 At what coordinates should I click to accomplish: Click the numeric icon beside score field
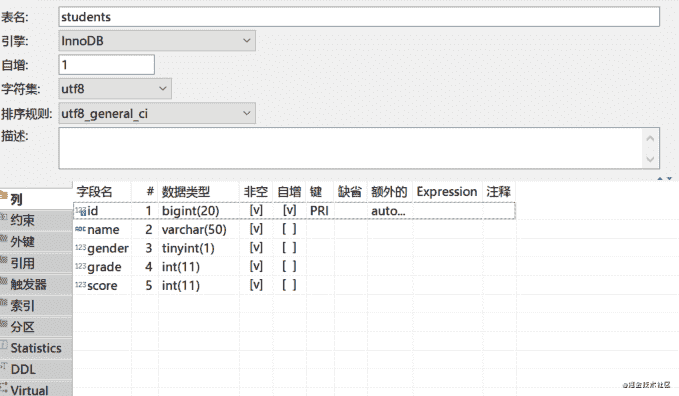(81, 285)
